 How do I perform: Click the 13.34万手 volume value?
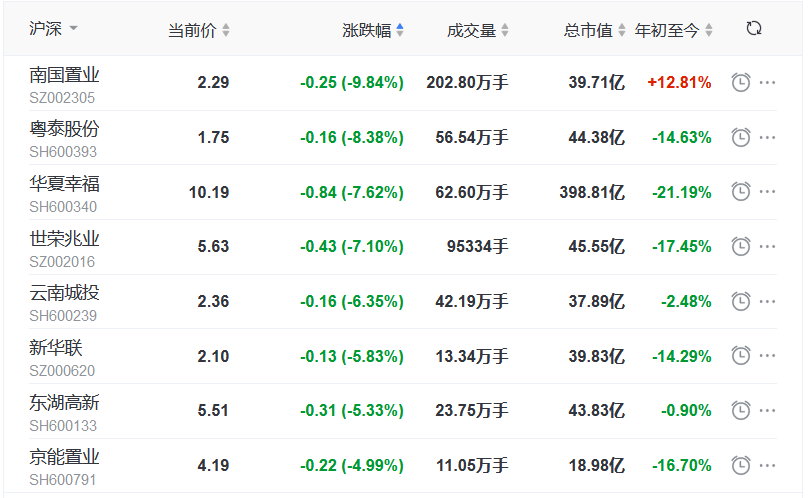pos(472,356)
